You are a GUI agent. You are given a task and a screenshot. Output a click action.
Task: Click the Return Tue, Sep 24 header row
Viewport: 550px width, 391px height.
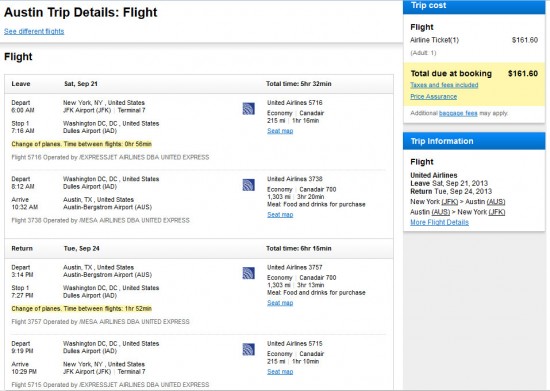pyautogui.click(x=199, y=248)
